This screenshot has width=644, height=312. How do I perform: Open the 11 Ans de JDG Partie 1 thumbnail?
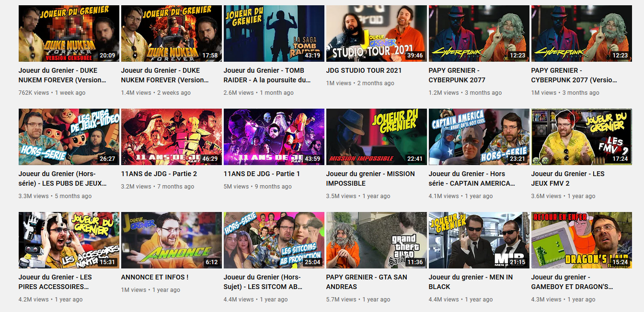click(274, 137)
